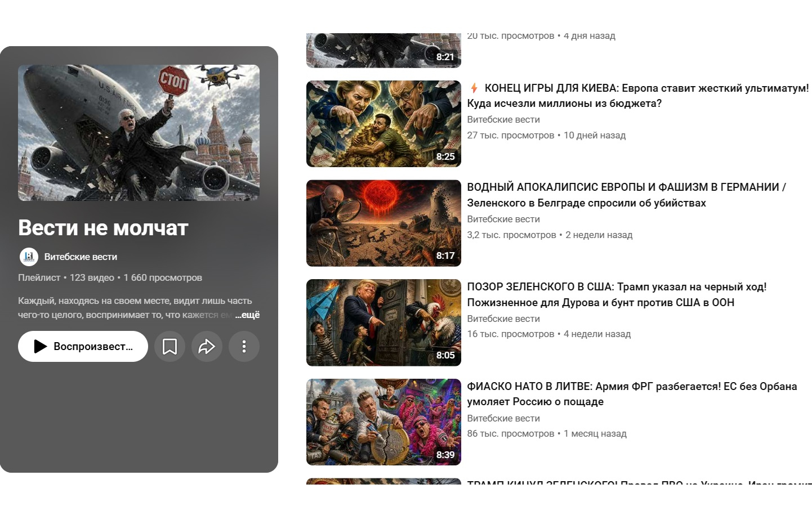The width and height of the screenshot is (812, 529).
Task: Open the КОНЕЦ ИГРЫ ДЛЯ КИЕВА video title
Action: tap(638, 96)
